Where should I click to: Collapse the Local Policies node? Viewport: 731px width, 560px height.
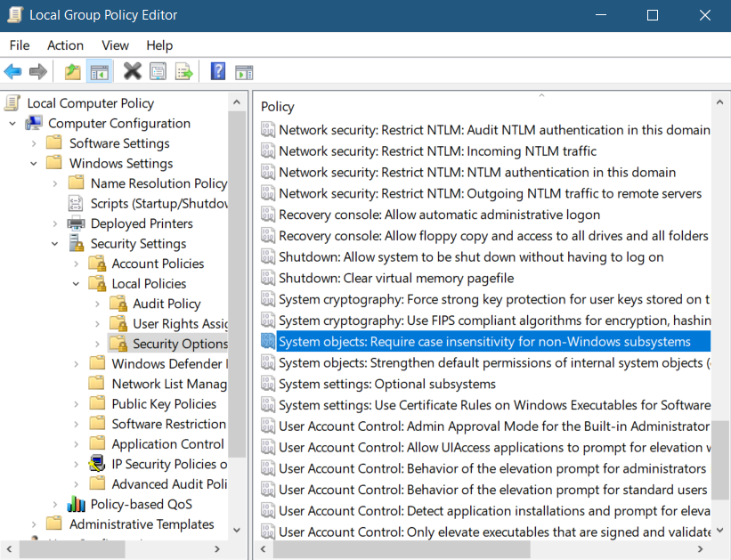tap(76, 284)
